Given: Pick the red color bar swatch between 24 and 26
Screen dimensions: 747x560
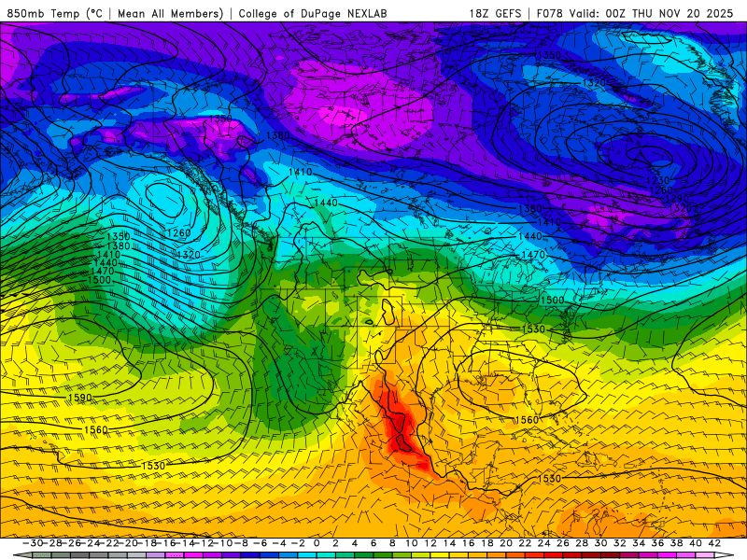Looking at the screenshot, I should coord(554,555).
